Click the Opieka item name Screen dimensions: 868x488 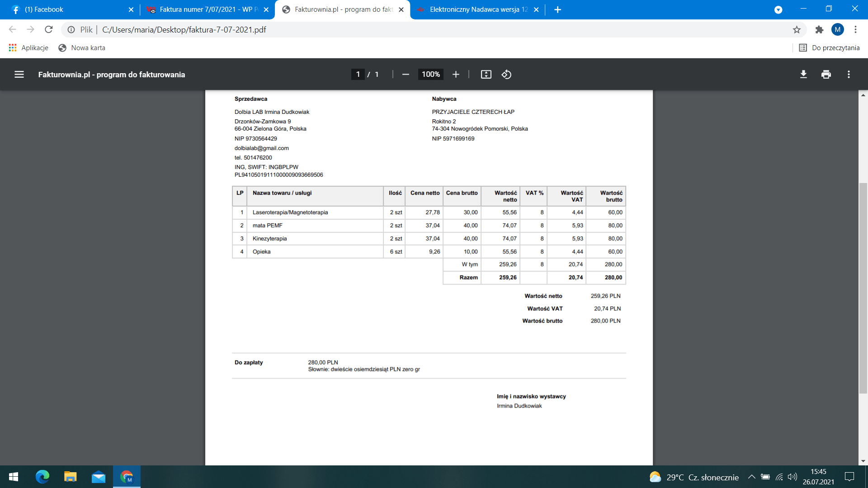coord(261,252)
